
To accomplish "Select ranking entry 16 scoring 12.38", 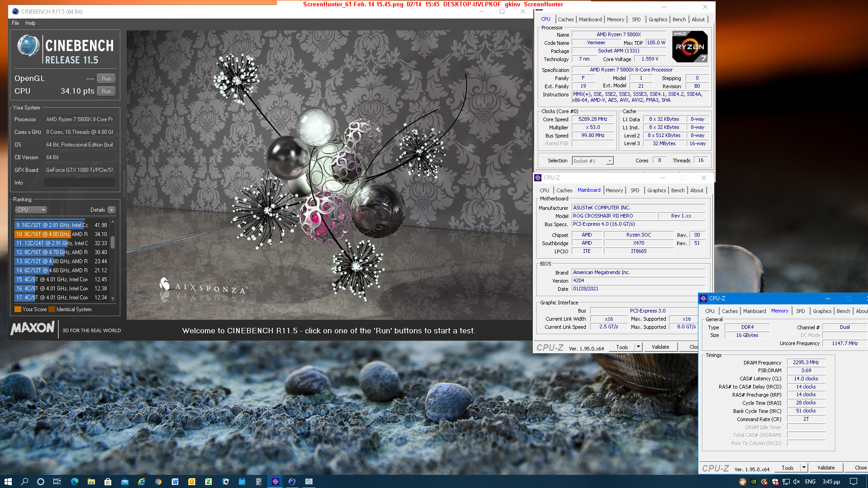I will coord(62,288).
